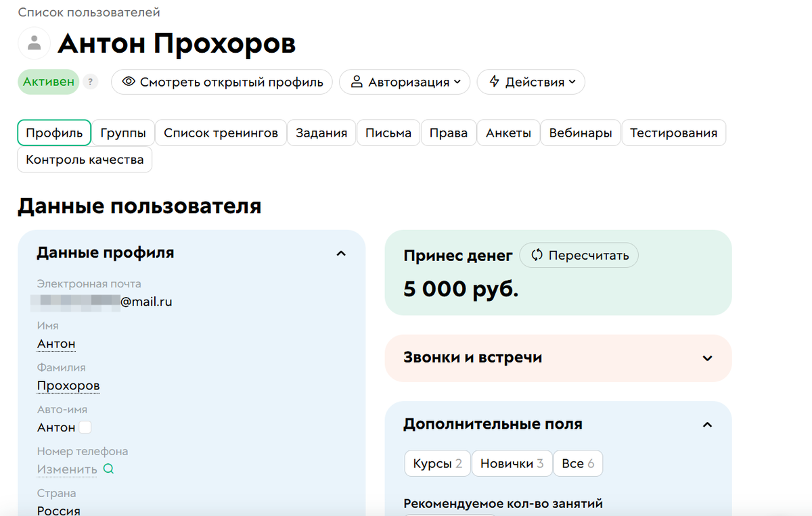
Task: Open the "Вебинары" tab
Action: 580,133
